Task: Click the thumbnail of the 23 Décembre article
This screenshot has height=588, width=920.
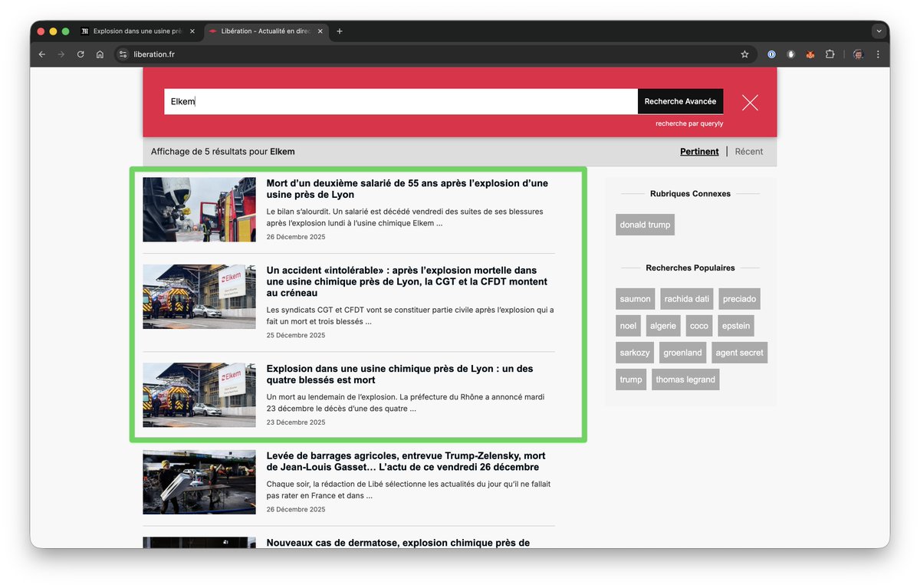Action: point(199,395)
